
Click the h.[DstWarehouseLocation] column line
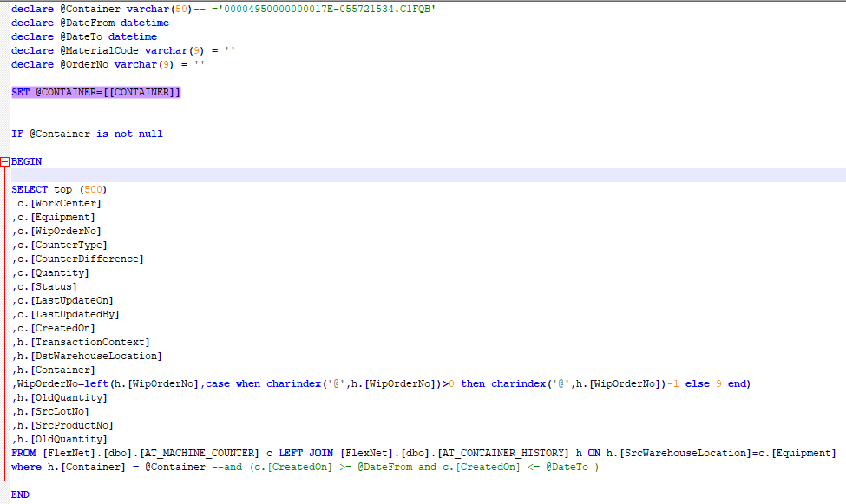pos(87,357)
